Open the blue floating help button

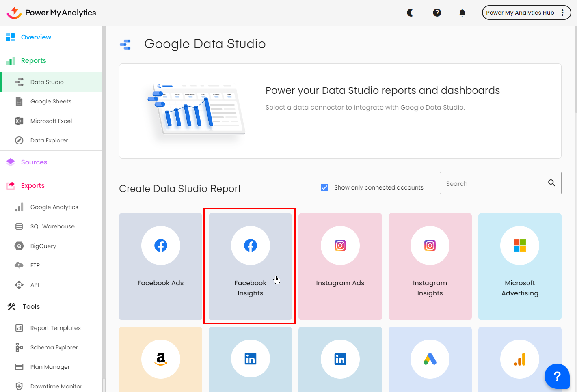click(557, 376)
